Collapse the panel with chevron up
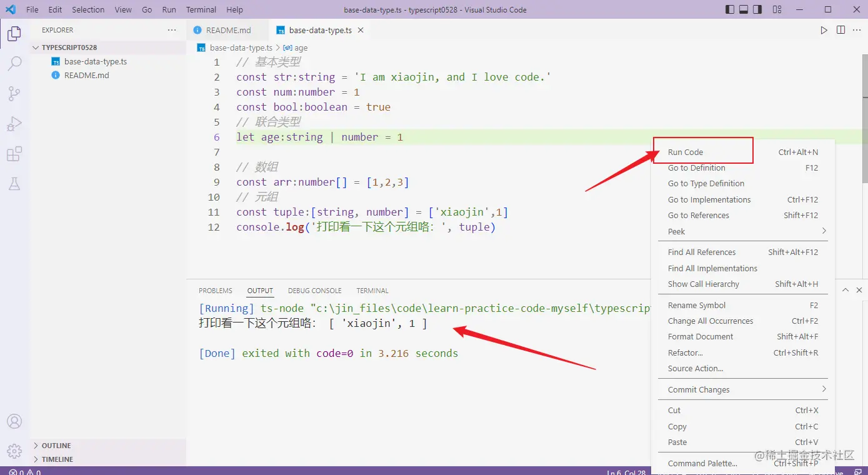Viewport: 868px width, 475px height. 845,291
